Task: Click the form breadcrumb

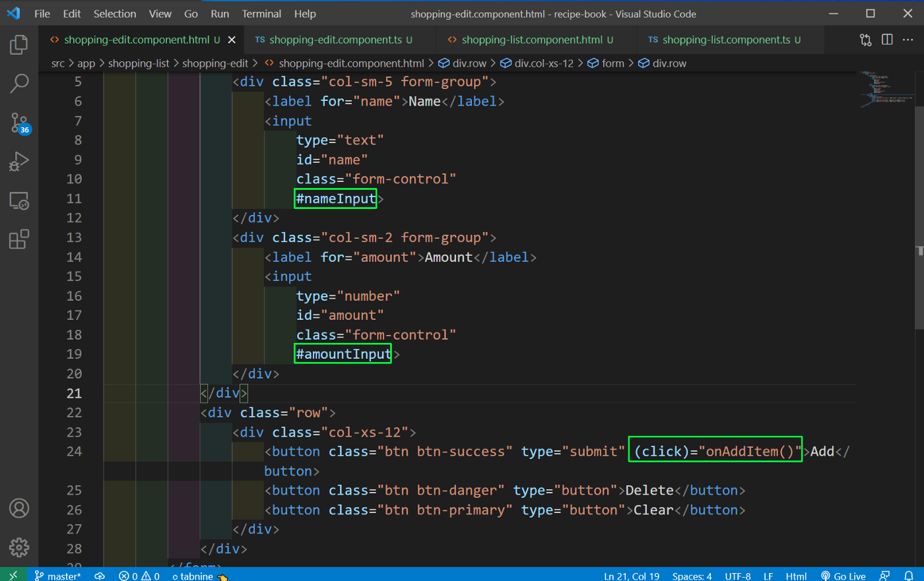Action: (607, 63)
